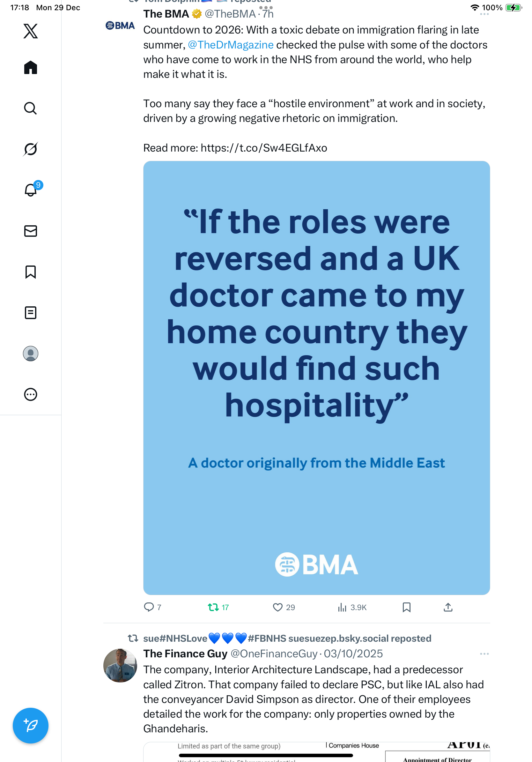Screen dimensions: 532x762
Task: Open Bookmarks in the sidebar
Action: click(x=31, y=272)
